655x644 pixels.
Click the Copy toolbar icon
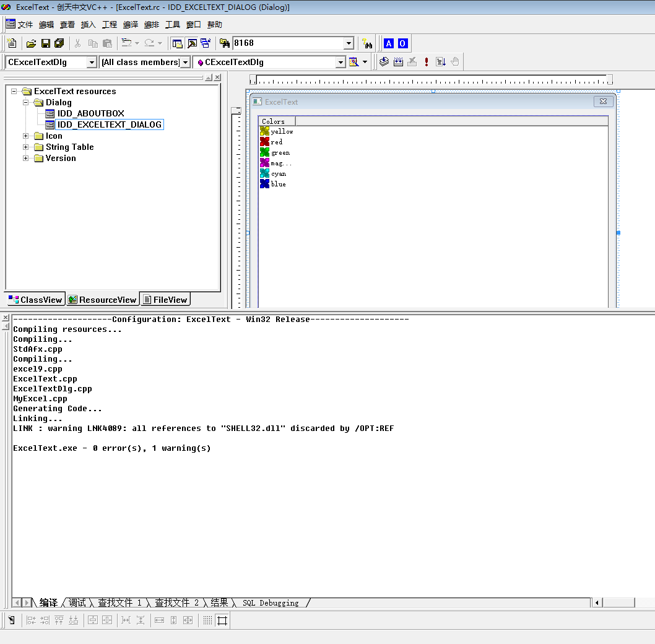point(93,43)
